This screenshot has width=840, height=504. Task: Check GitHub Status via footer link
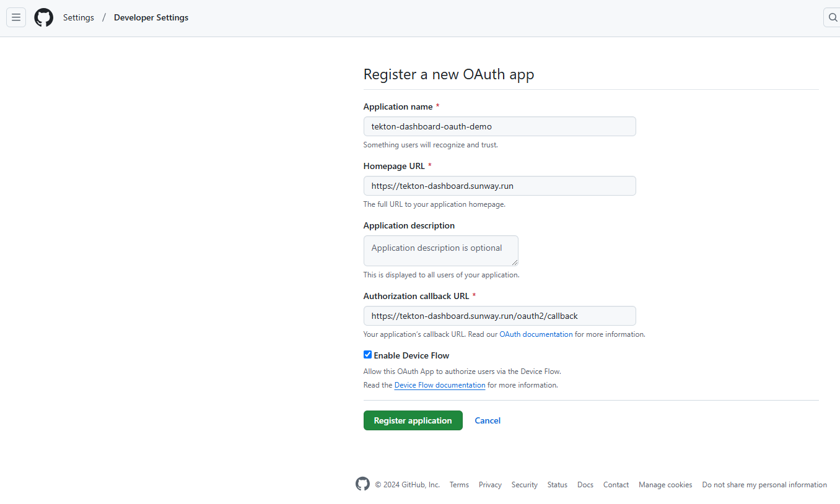point(557,485)
